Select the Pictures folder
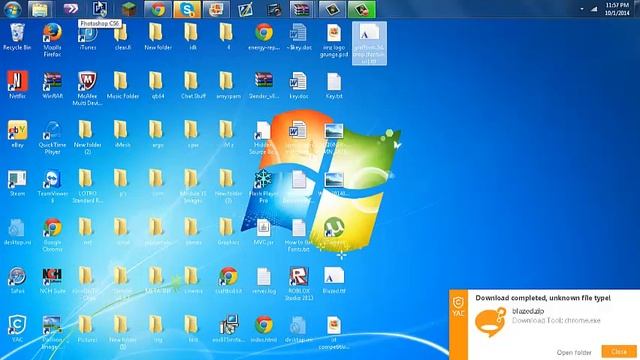 tap(87, 329)
